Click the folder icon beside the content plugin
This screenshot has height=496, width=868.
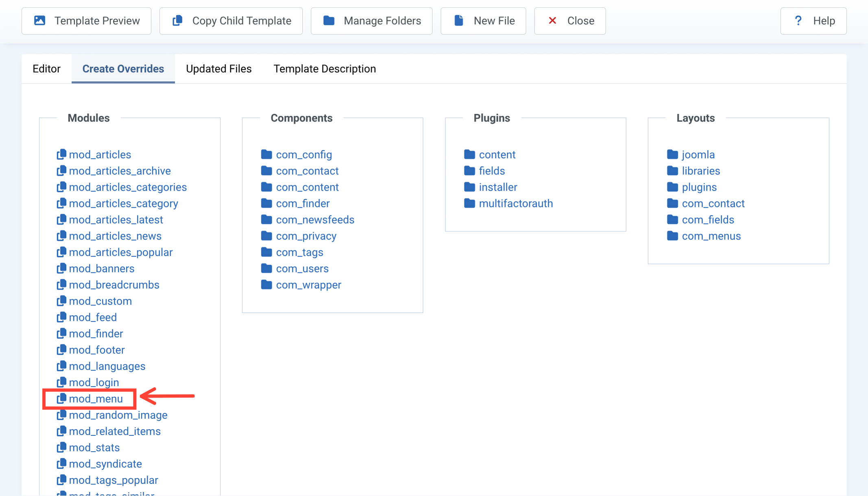pos(469,154)
